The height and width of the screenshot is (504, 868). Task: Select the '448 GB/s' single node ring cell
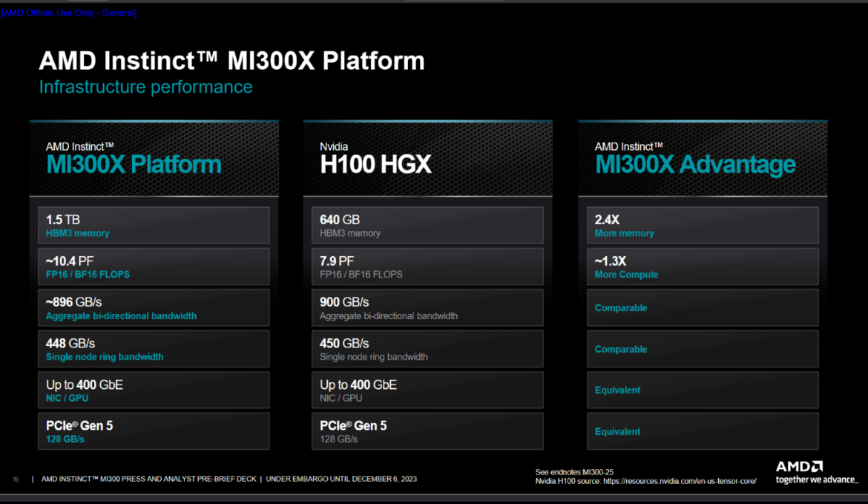click(x=154, y=349)
